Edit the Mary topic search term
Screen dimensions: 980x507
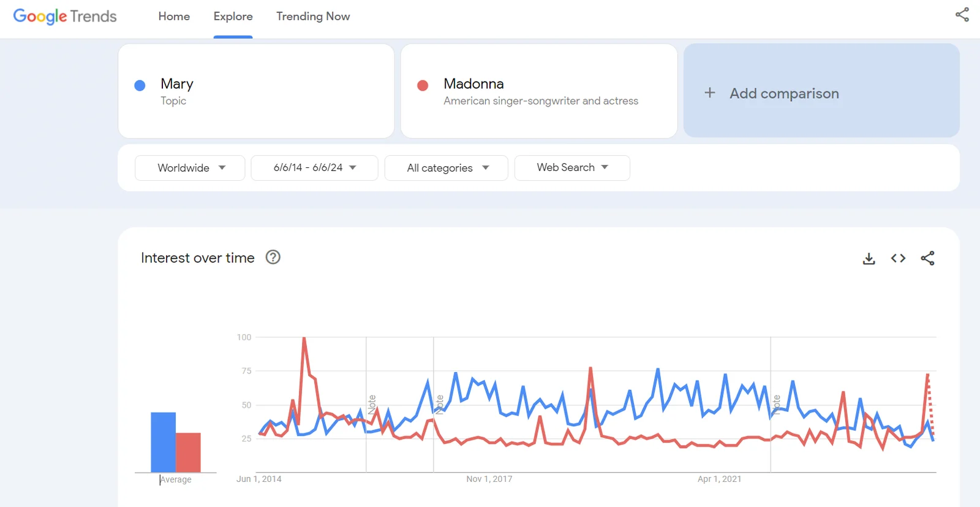[256, 91]
